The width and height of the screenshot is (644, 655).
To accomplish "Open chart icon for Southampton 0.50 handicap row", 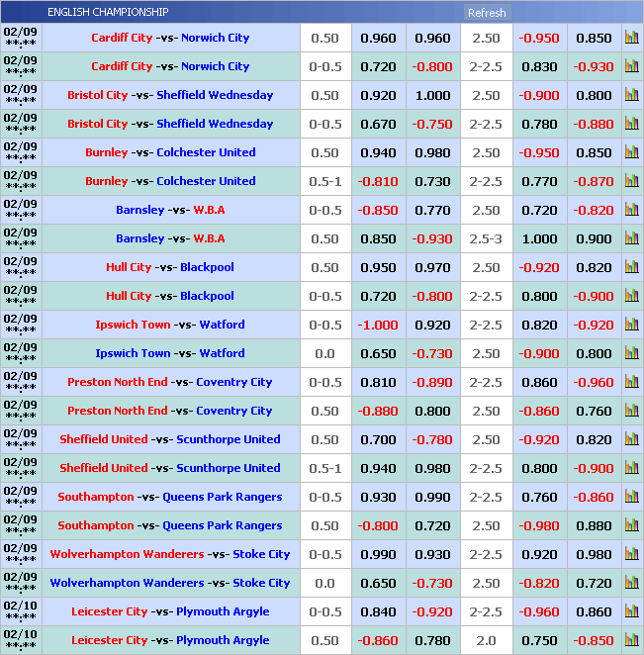I will pyautogui.click(x=631, y=526).
